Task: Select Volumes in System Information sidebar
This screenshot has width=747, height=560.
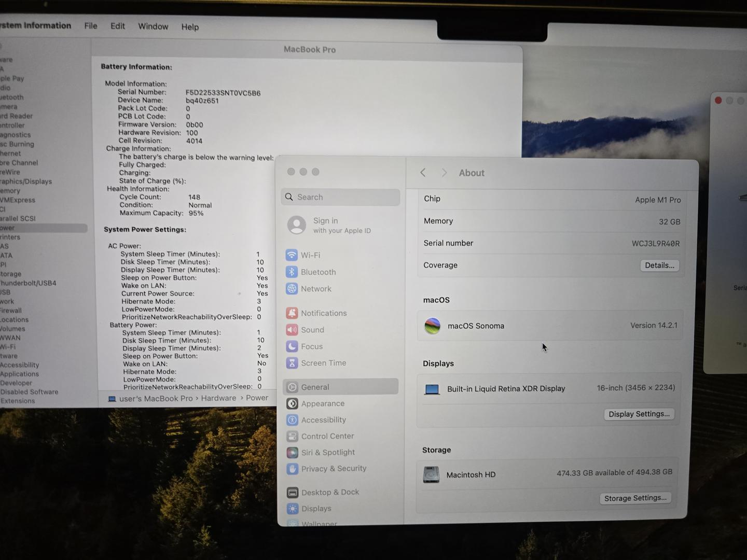Action: pyautogui.click(x=12, y=329)
